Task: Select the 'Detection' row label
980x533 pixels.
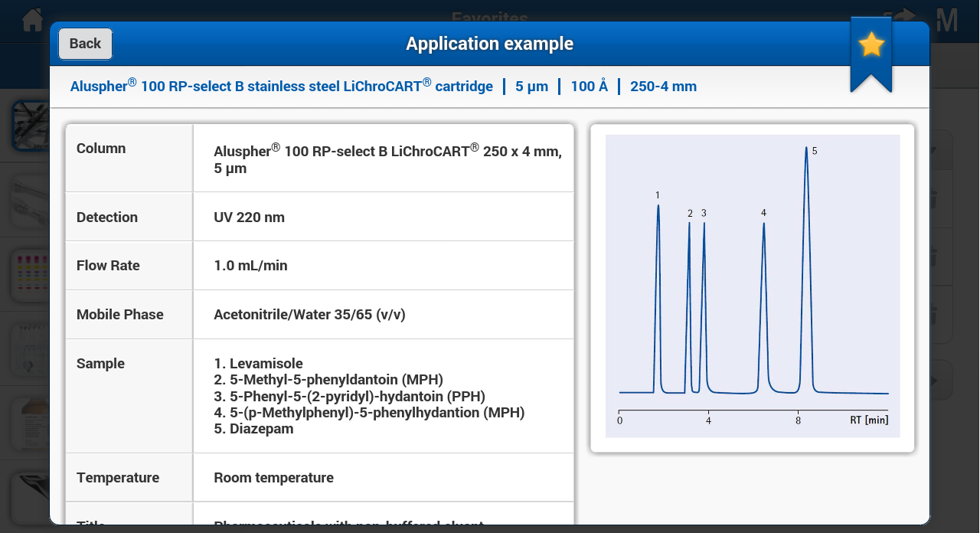Action: (x=107, y=217)
